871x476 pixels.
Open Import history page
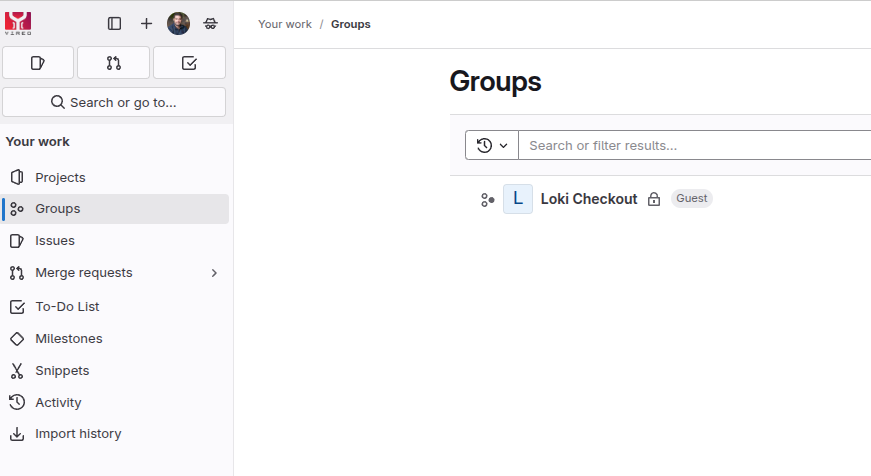(78, 434)
